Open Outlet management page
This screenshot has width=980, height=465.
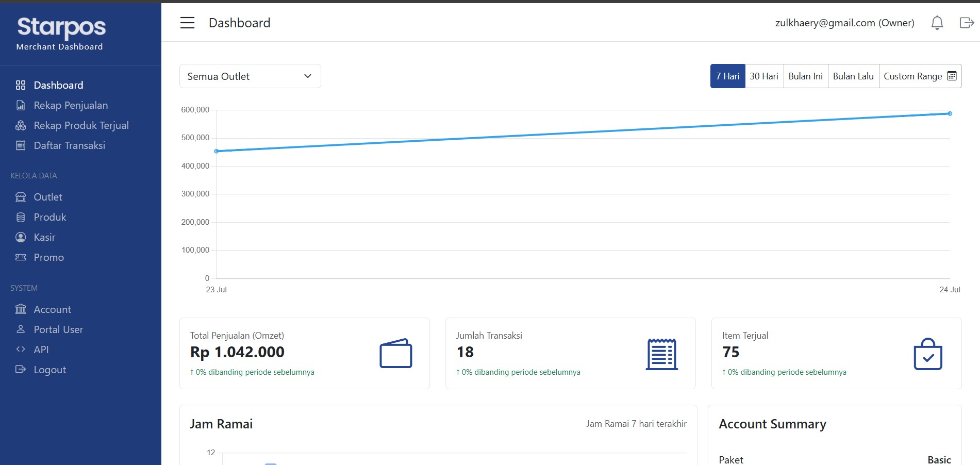tap(48, 197)
